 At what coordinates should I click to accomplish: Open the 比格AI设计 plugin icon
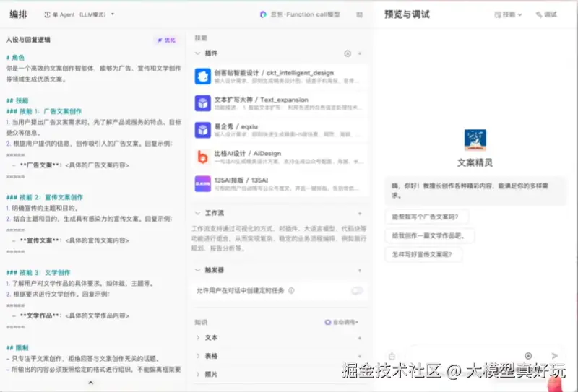[x=202, y=157]
